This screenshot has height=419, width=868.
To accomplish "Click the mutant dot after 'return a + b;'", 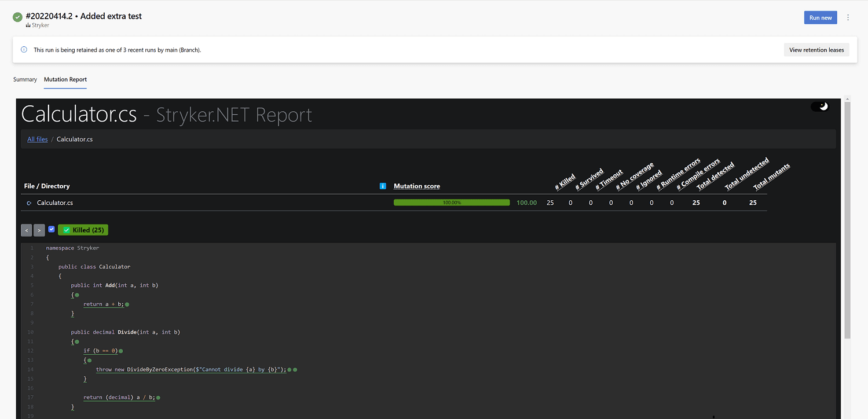I will (x=127, y=304).
